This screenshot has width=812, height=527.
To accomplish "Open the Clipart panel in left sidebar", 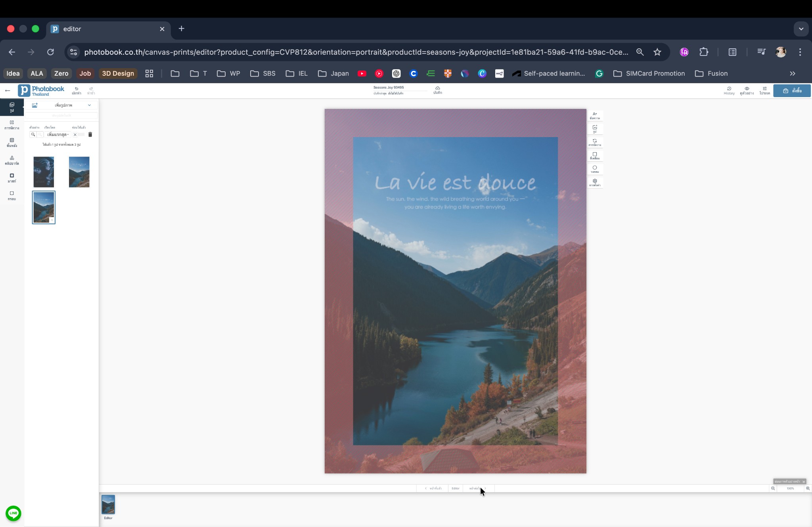I will 12,160.
